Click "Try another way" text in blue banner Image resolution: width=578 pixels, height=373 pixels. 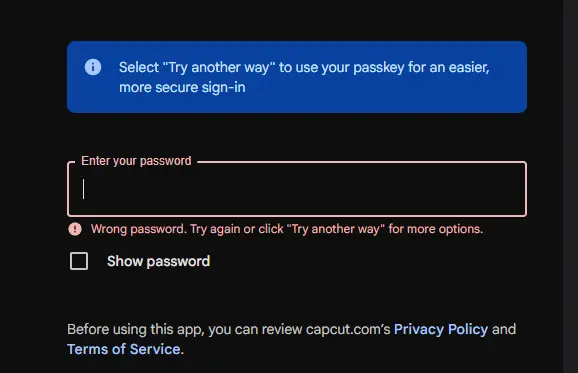pyautogui.click(x=219, y=67)
